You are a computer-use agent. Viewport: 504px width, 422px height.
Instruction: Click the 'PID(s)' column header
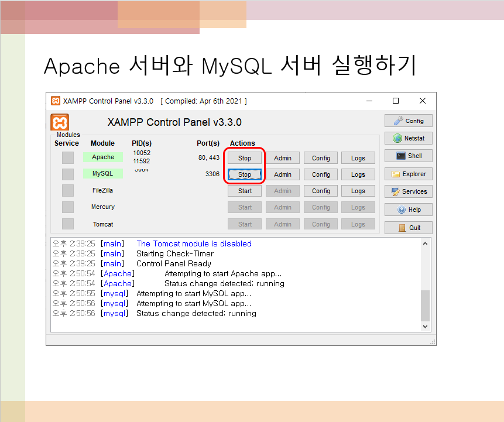[x=142, y=143]
